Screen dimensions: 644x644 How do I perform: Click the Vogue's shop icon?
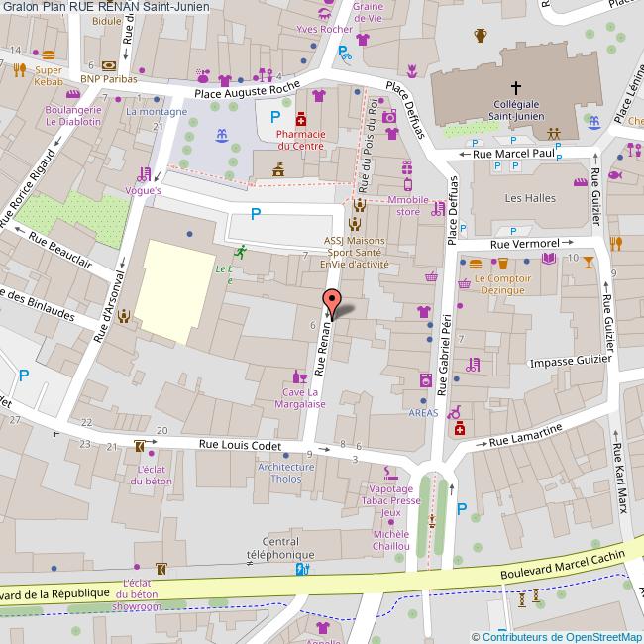tap(146, 171)
